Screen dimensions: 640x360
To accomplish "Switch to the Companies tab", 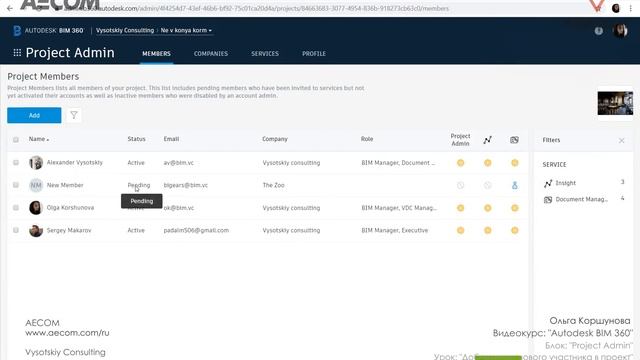I will pyautogui.click(x=211, y=53).
